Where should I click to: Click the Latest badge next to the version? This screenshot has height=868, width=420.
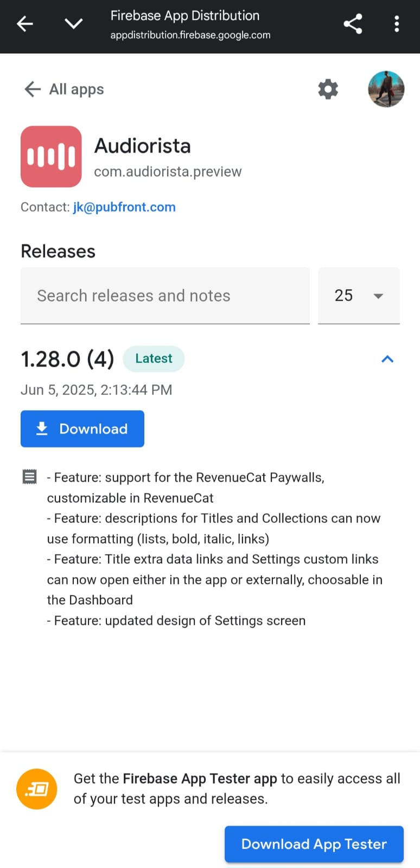click(154, 359)
